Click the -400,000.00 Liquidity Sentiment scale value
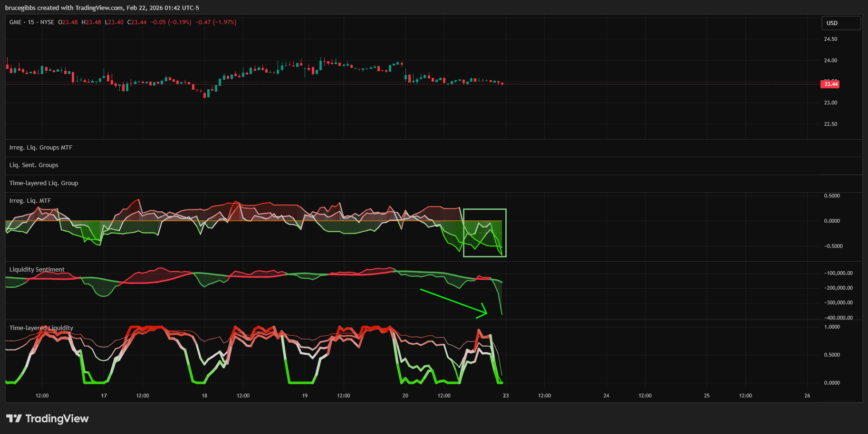868x434 pixels. coord(838,318)
